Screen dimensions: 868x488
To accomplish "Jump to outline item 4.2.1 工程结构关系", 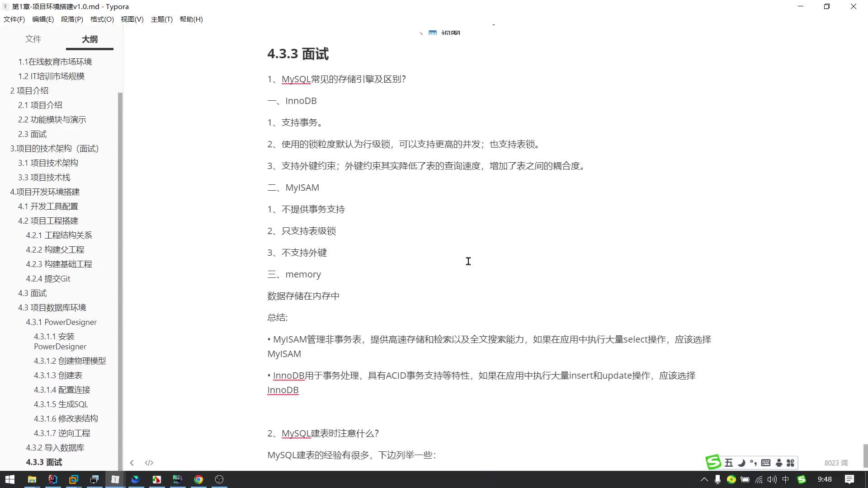I will tap(59, 235).
